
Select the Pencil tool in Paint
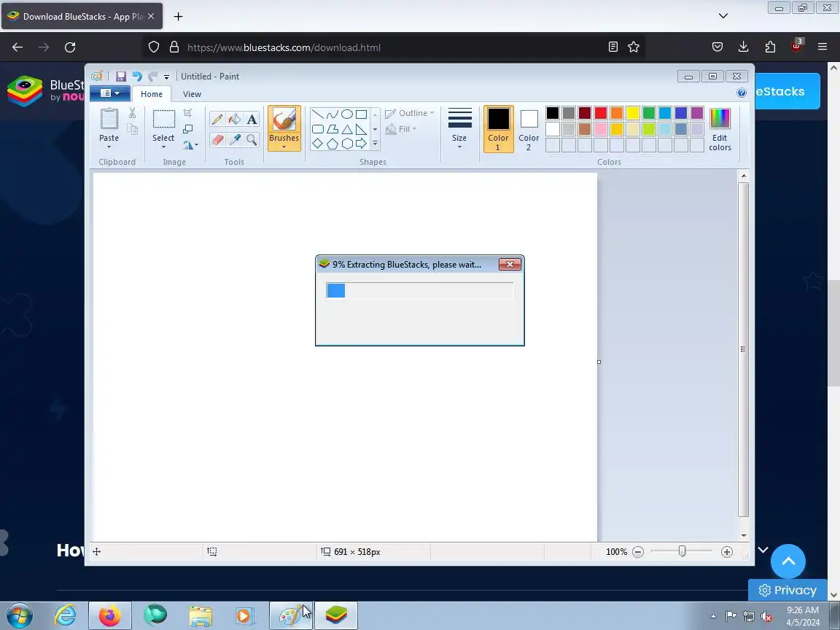pos(217,119)
